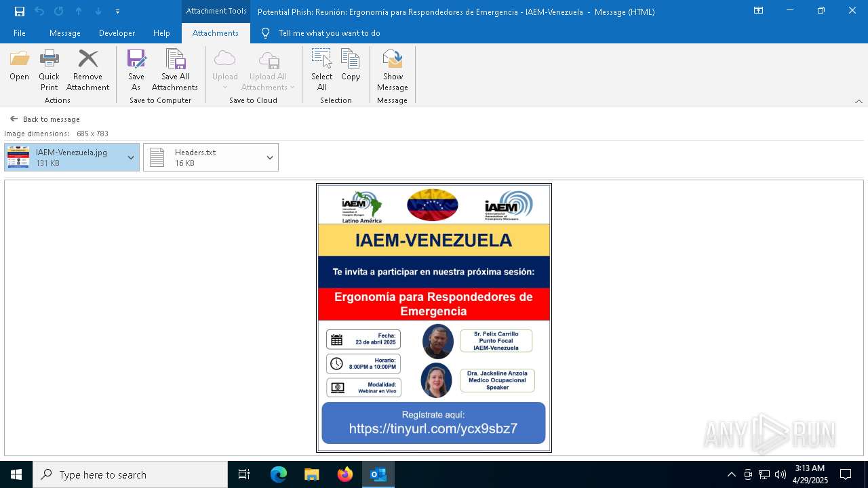Screen dimensions: 868x488
Task: Click the Meet Now tray icon
Action: pyautogui.click(x=748, y=474)
